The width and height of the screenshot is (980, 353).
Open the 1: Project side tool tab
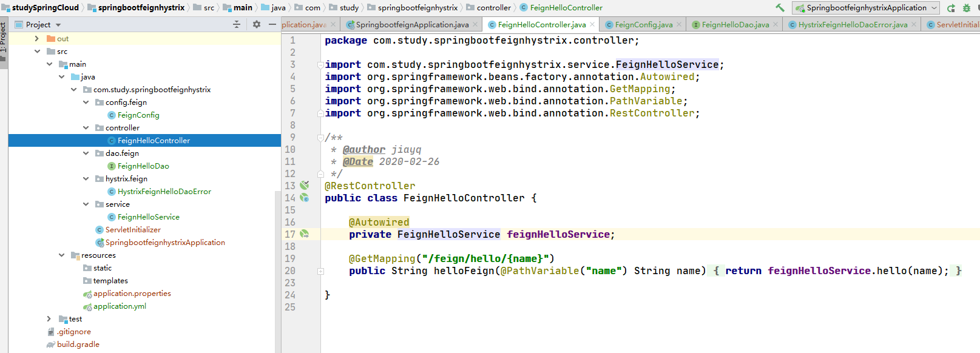pos(4,41)
